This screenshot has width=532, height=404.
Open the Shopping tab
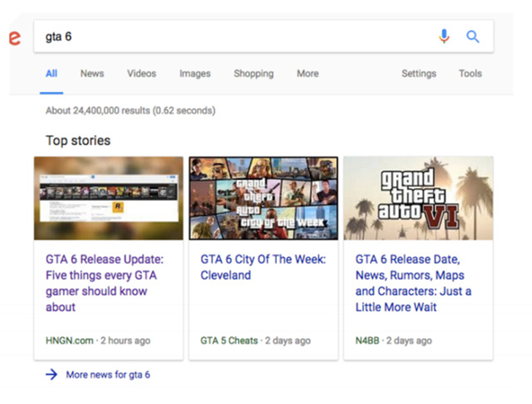pos(253,73)
